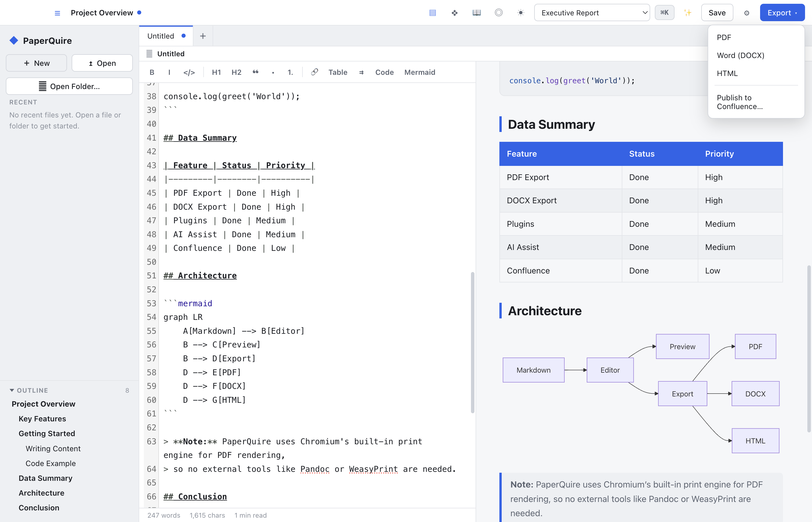Click the editor vertical scrollbar thumb
This screenshot has height=522, width=812.
472,342
